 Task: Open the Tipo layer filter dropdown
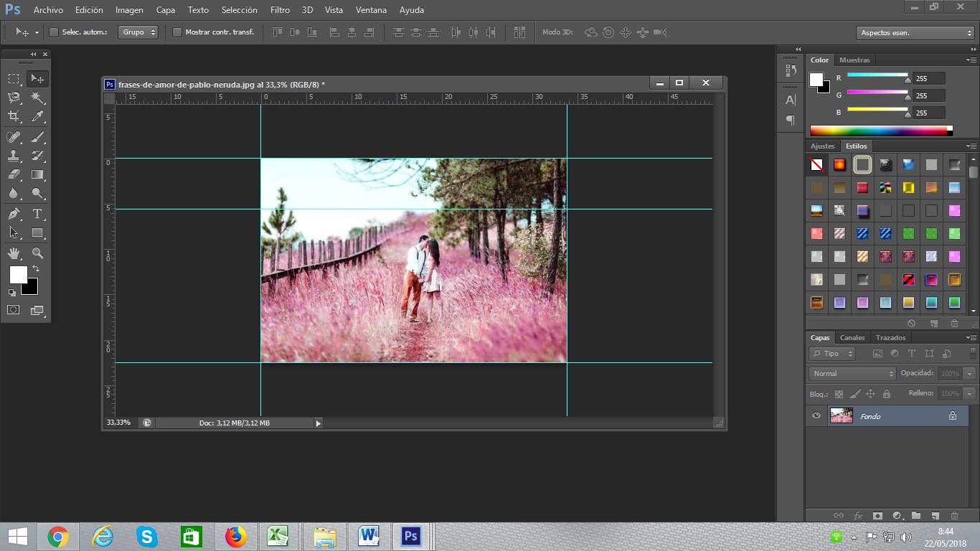[832, 354]
